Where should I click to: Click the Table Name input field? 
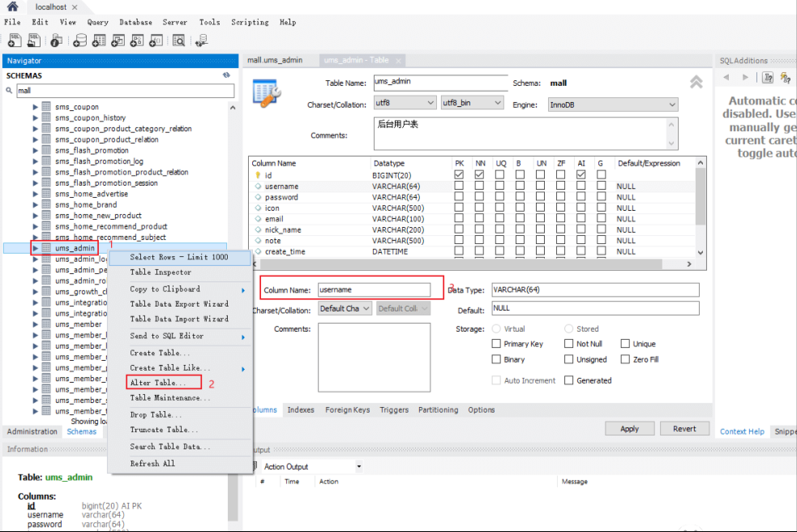pos(440,82)
